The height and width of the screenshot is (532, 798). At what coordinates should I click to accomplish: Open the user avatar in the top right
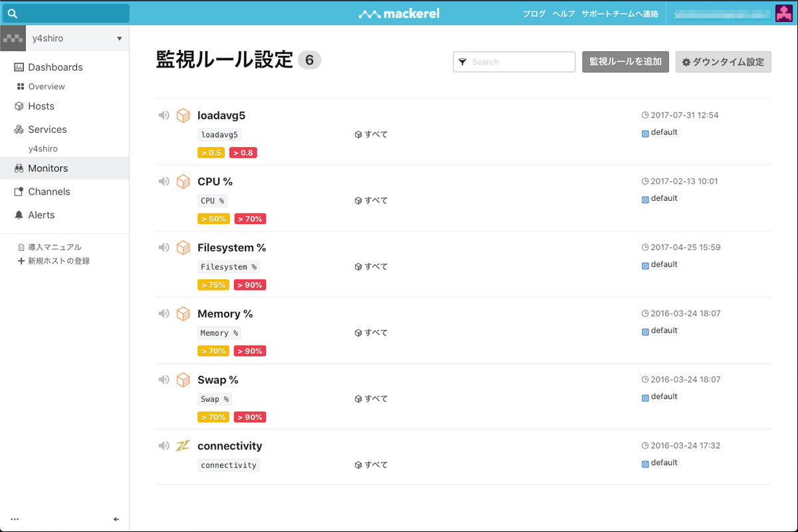[783, 13]
